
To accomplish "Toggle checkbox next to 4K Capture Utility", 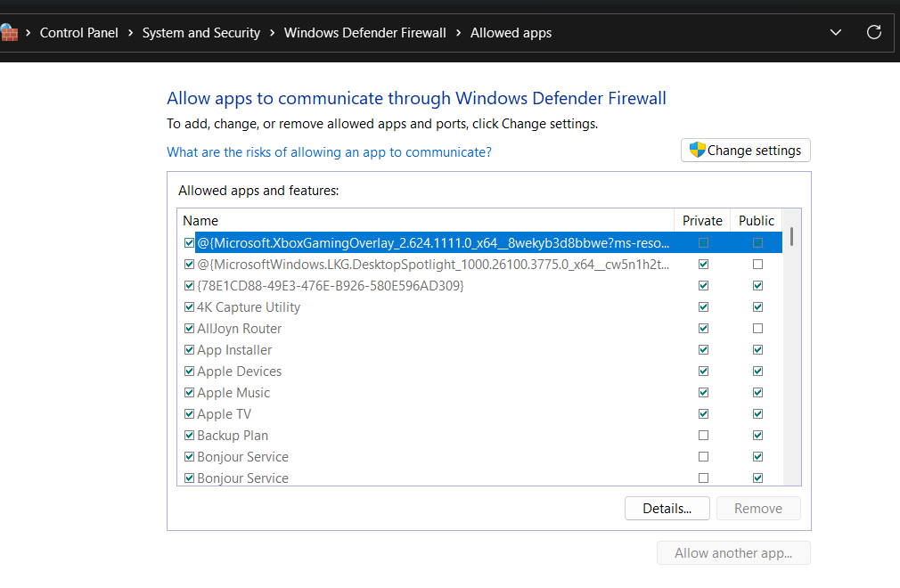I will point(189,306).
